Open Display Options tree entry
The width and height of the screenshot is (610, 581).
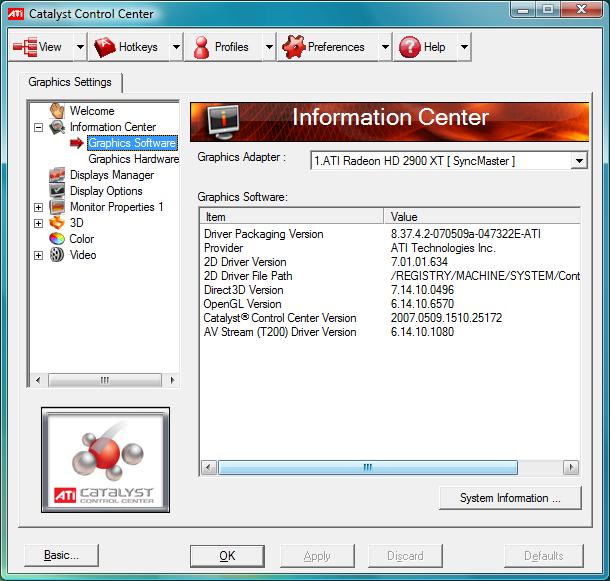click(106, 191)
